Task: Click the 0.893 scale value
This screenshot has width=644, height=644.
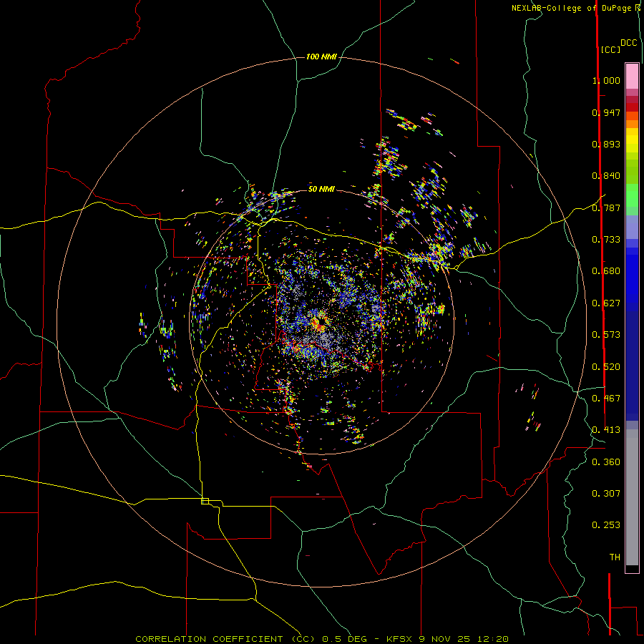Action: (x=606, y=144)
